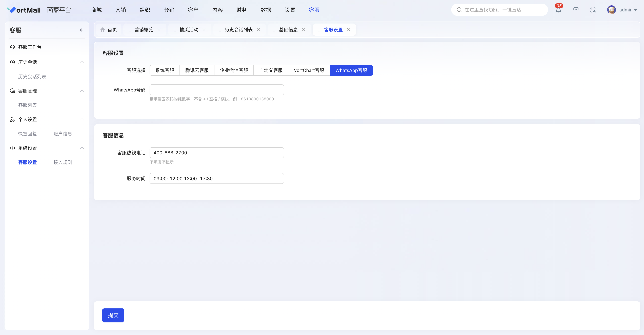644x335 pixels.
Task: Close the 营销概览 tab
Action: click(x=159, y=30)
